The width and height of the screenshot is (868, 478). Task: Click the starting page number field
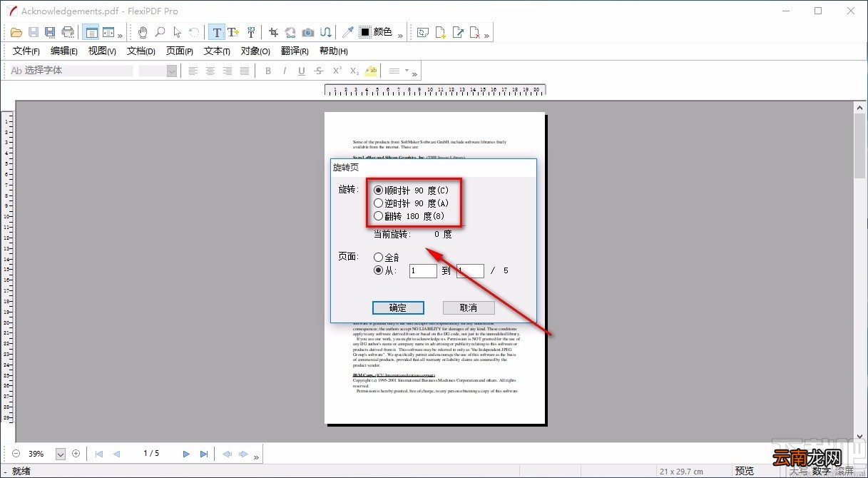coord(423,271)
